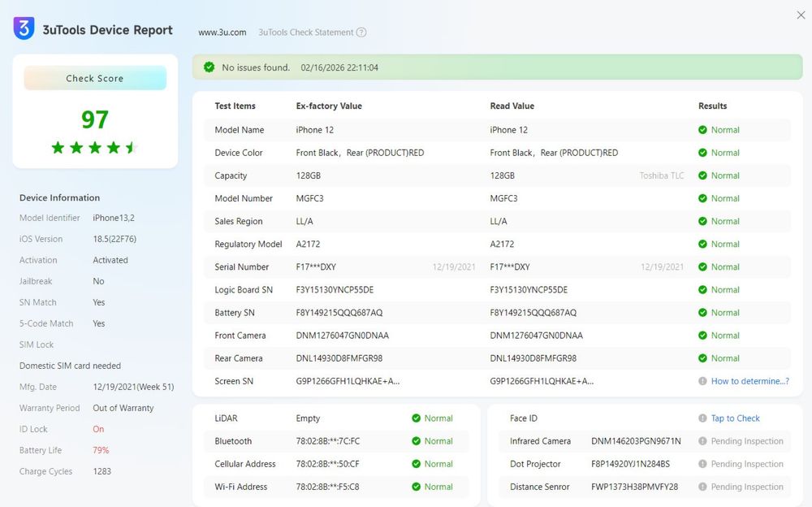The height and width of the screenshot is (507, 812).
Task: Select the Screen SN read value
Action: point(542,381)
